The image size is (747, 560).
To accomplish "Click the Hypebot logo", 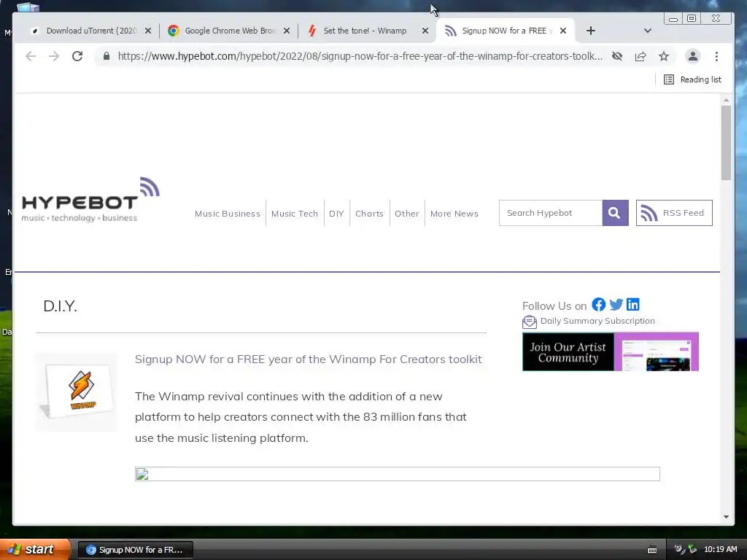I will click(90, 200).
